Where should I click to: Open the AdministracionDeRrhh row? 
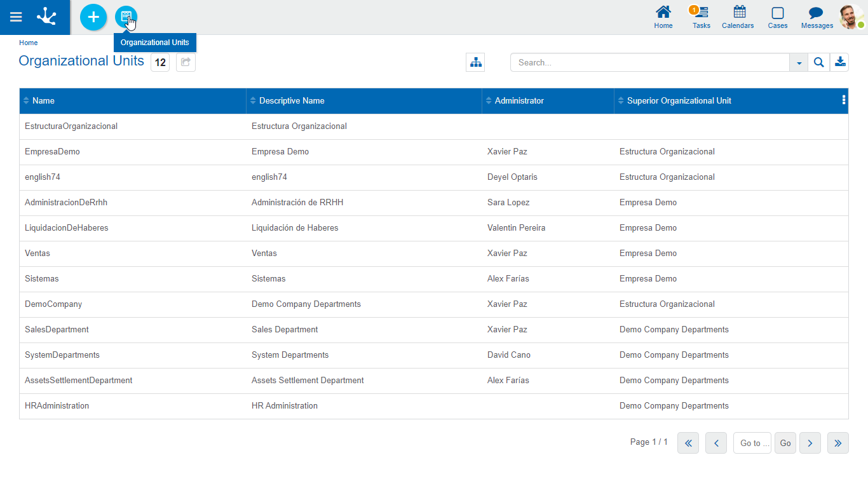pyautogui.click(x=434, y=203)
